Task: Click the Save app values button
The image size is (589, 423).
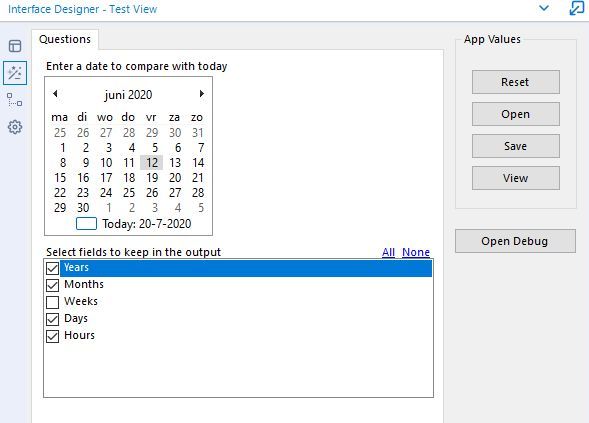Action: (515, 146)
